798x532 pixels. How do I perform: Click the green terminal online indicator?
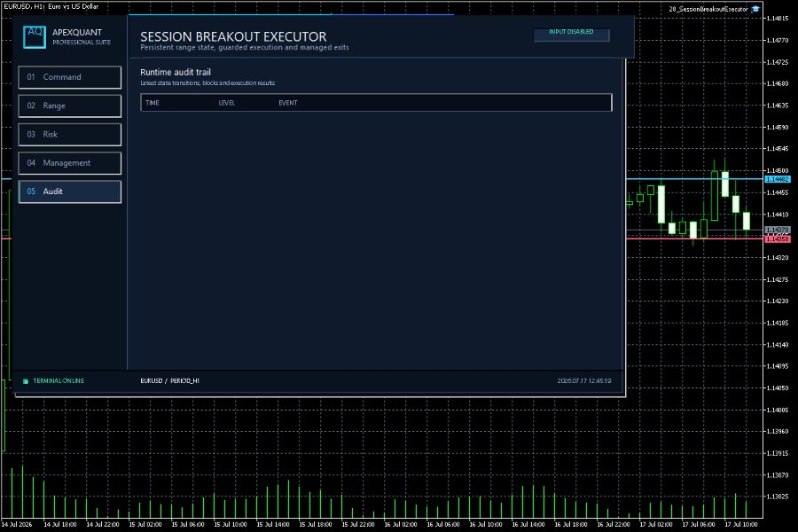[26, 380]
